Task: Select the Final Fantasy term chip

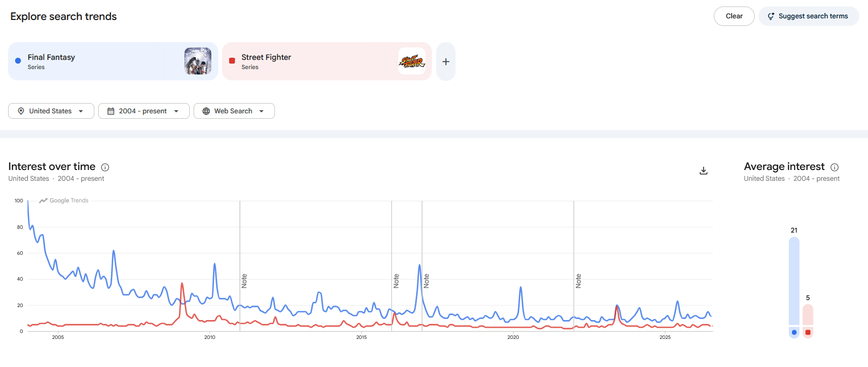Action: [113, 62]
